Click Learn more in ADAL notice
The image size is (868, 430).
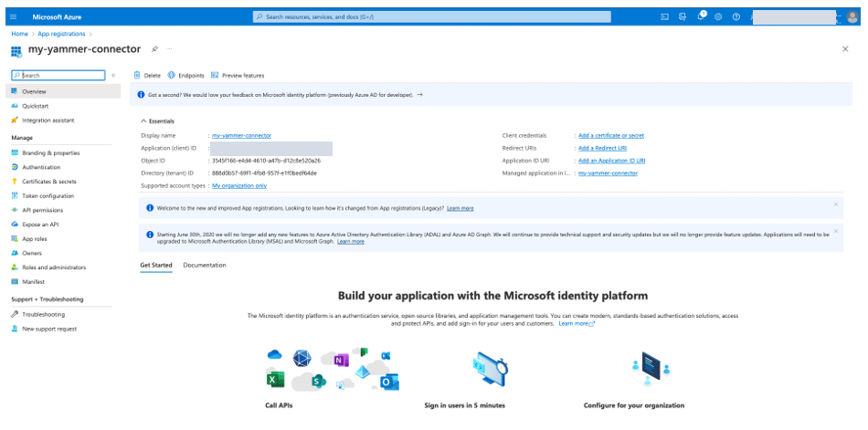coord(351,242)
